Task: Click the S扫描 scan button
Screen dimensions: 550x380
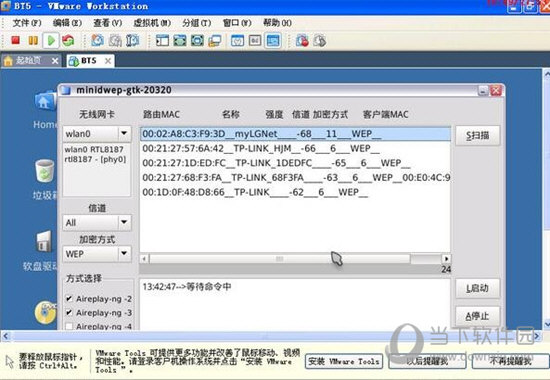Action: pyautogui.click(x=477, y=135)
